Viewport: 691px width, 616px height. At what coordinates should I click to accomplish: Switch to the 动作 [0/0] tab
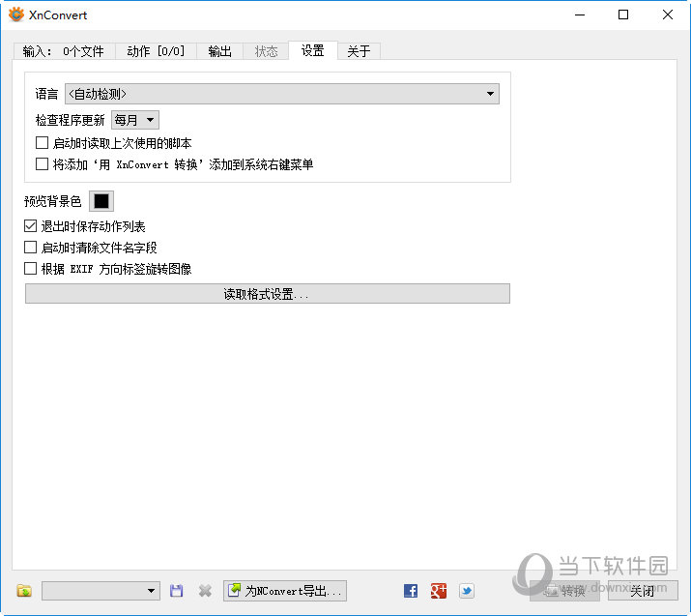click(x=156, y=51)
